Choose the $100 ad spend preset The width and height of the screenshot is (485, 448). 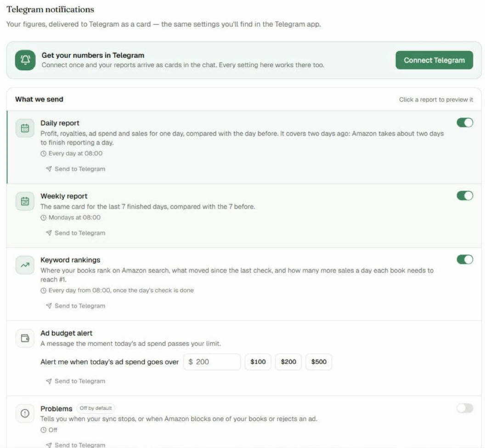(258, 362)
